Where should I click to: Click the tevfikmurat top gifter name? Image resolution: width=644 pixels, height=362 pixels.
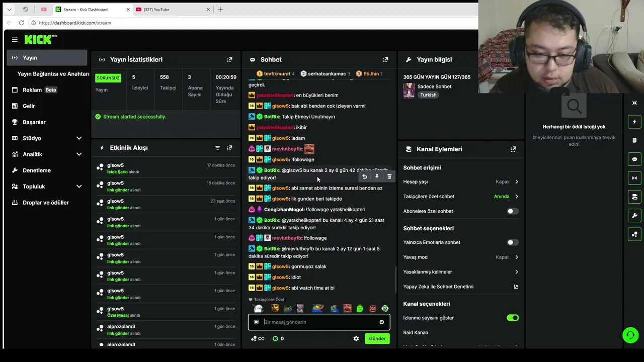tap(277, 74)
